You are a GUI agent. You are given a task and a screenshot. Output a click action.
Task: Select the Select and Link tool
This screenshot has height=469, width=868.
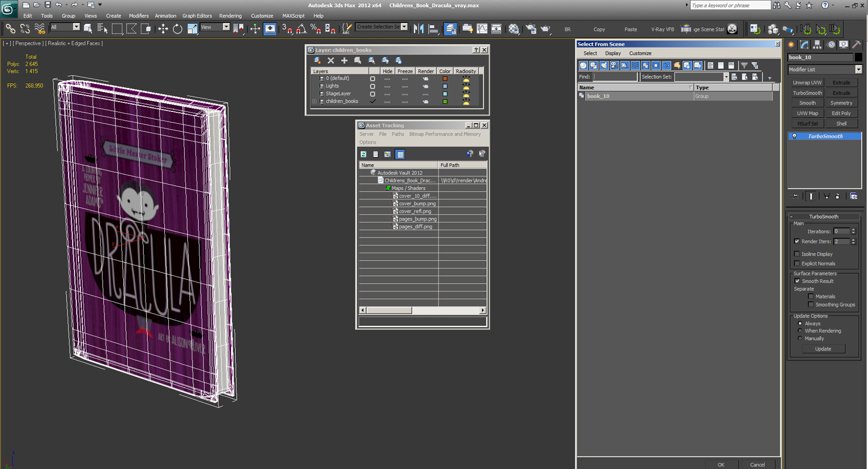click(x=10, y=29)
